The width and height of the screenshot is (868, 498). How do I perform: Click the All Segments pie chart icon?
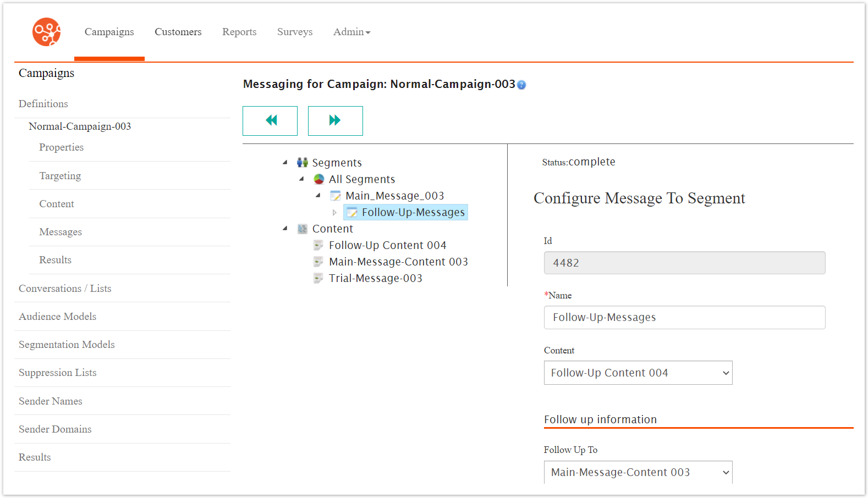(x=318, y=179)
